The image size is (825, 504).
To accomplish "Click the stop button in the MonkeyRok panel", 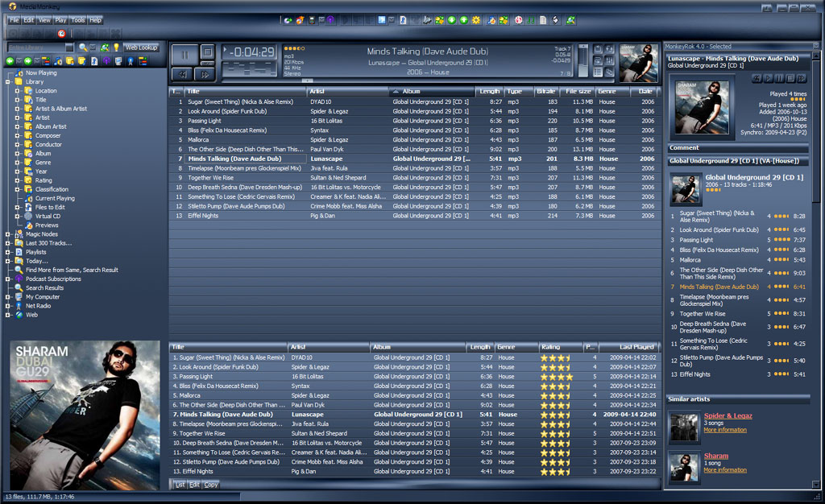I will pyautogui.click(x=790, y=78).
